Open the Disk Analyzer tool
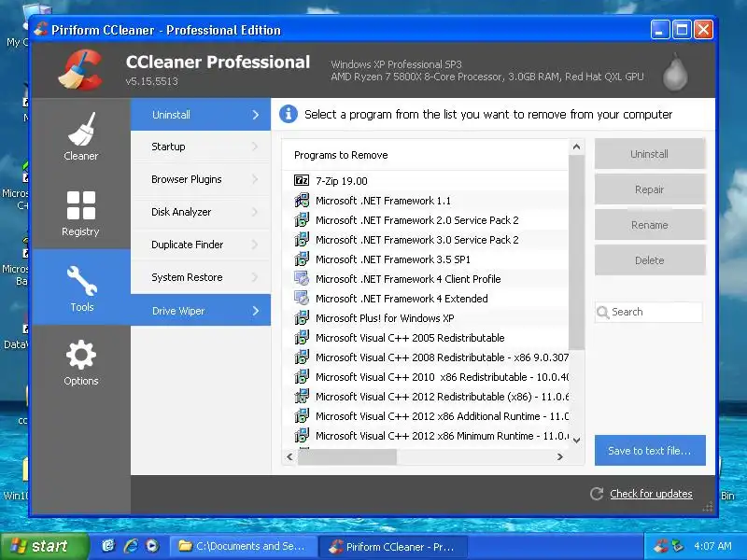The image size is (747, 560). (x=201, y=212)
